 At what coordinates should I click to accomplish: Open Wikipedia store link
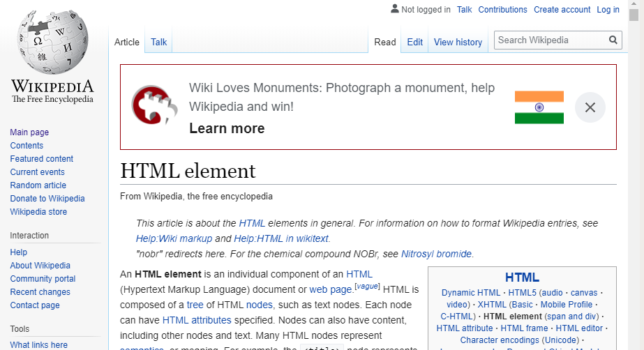pos(38,212)
